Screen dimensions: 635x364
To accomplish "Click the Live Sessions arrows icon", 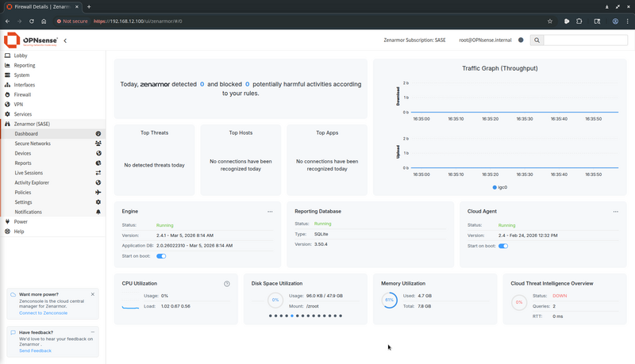I will tap(98, 173).
